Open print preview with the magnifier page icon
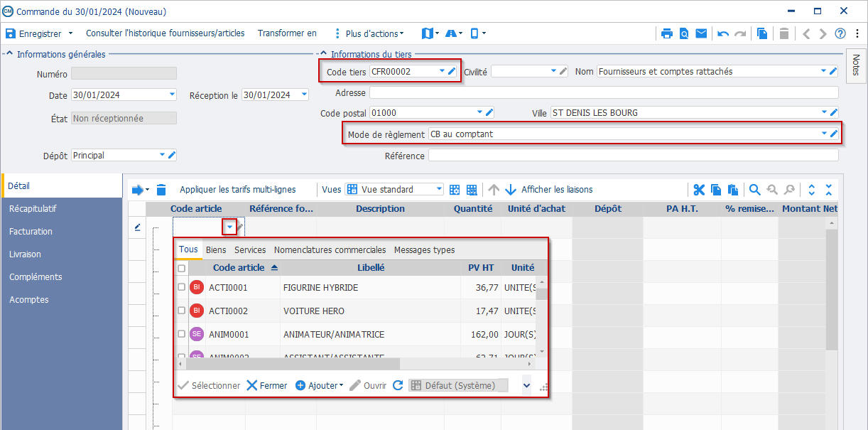The image size is (868, 430). (684, 33)
